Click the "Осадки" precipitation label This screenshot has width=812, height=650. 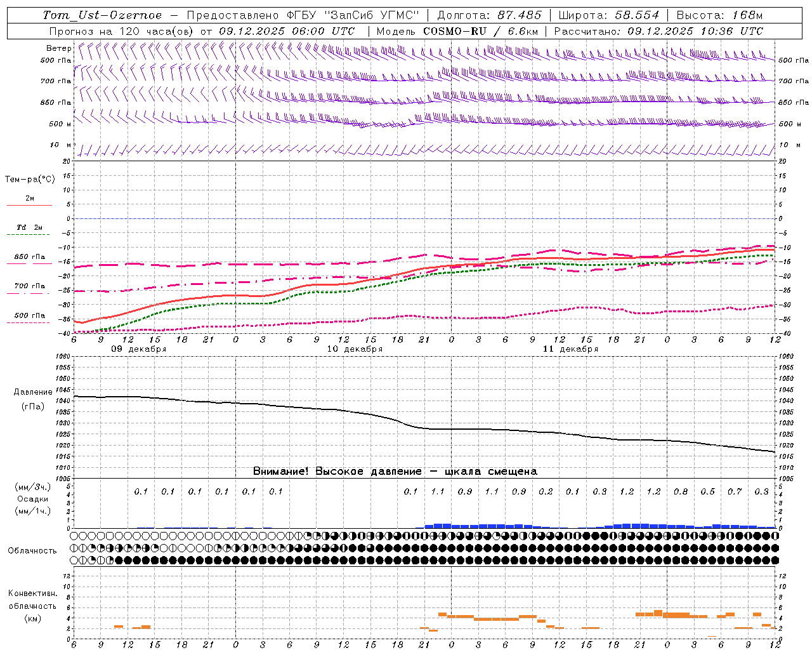pyautogui.click(x=33, y=499)
